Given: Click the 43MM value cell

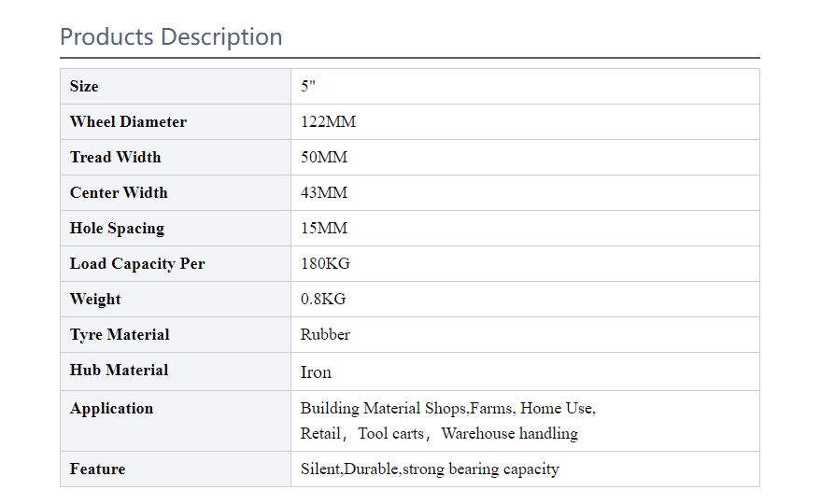Looking at the screenshot, I should [x=525, y=193].
